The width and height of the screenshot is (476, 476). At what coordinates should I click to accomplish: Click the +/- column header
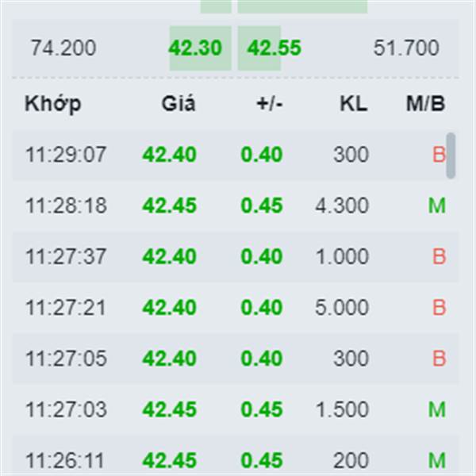pyautogui.click(x=270, y=104)
